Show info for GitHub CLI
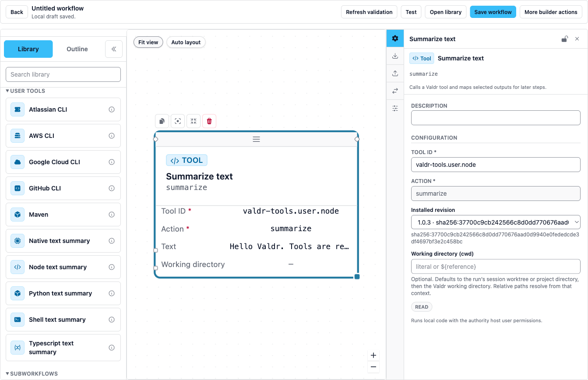 click(112, 188)
